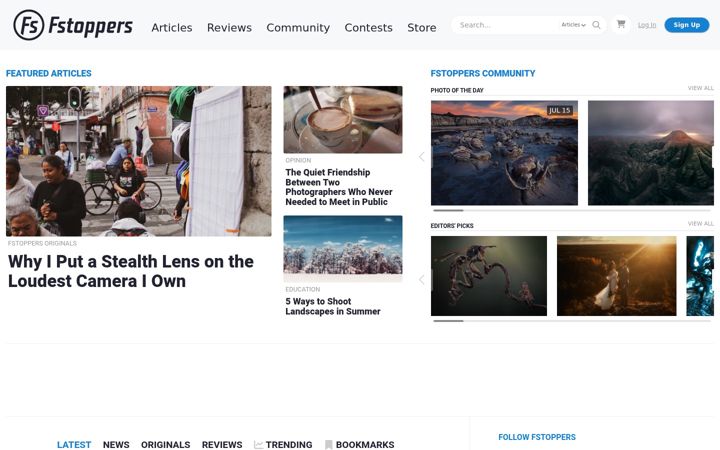Screen dimensions: 720x450
Task: Open the shopping cart icon
Action: coord(621,24)
